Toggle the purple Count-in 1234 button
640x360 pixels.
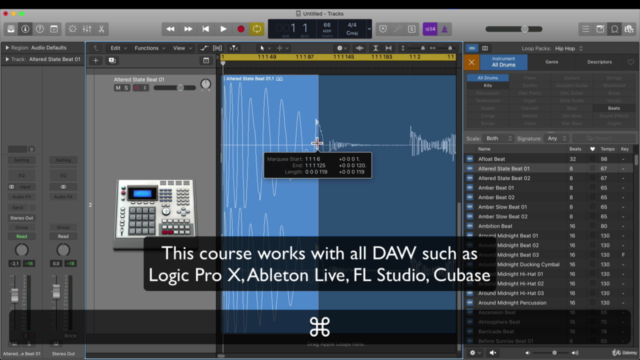pyautogui.click(x=430, y=29)
